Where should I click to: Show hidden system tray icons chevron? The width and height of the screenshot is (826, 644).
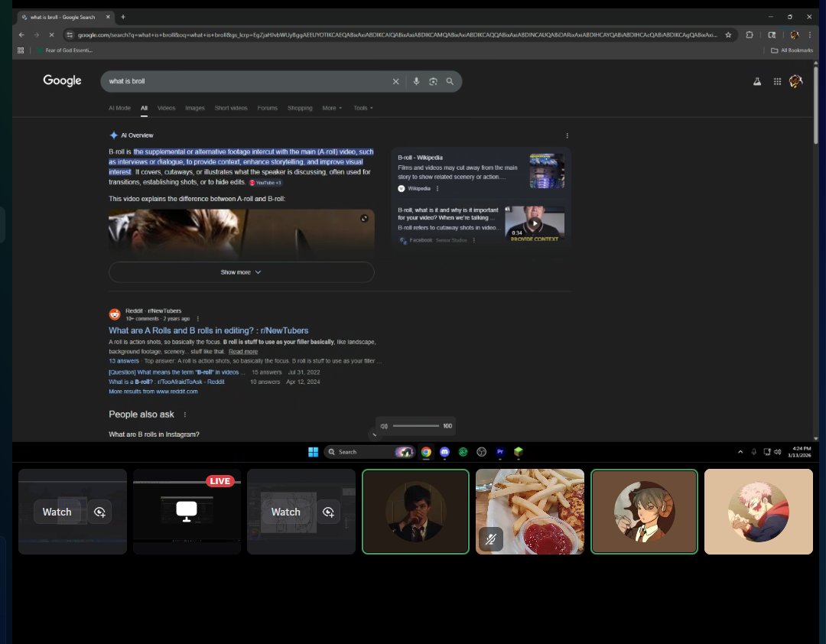click(740, 452)
